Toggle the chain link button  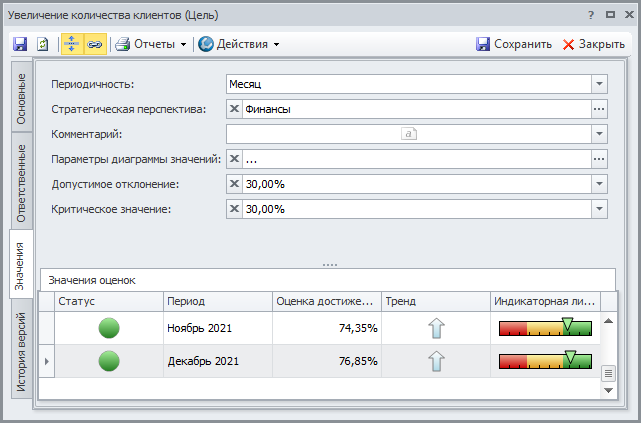pos(95,44)
